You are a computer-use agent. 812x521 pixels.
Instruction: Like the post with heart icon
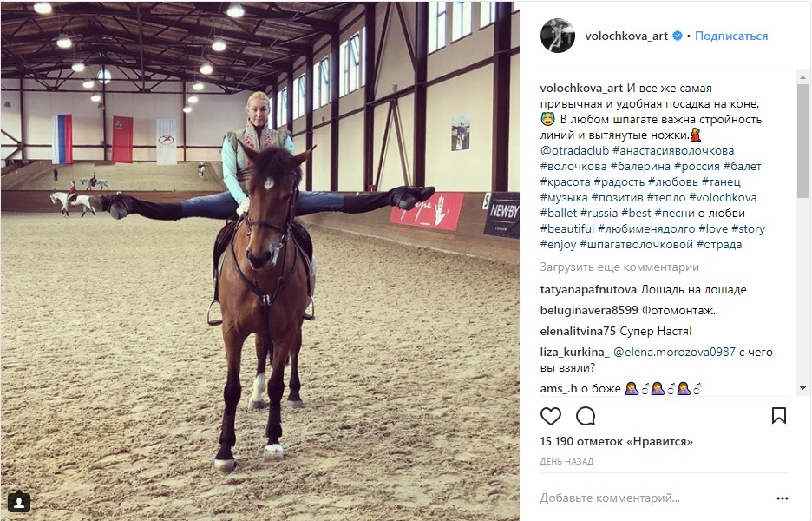(x=551, y=416)
